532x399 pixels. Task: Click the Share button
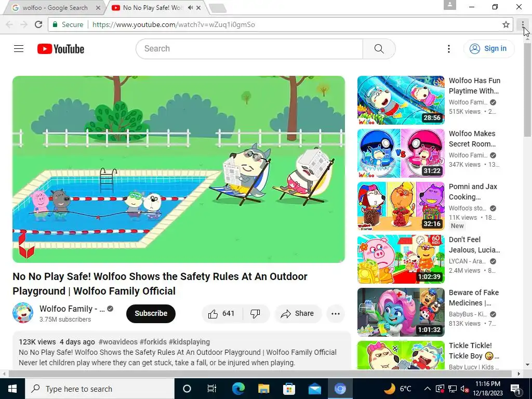[x=298, y=313]
